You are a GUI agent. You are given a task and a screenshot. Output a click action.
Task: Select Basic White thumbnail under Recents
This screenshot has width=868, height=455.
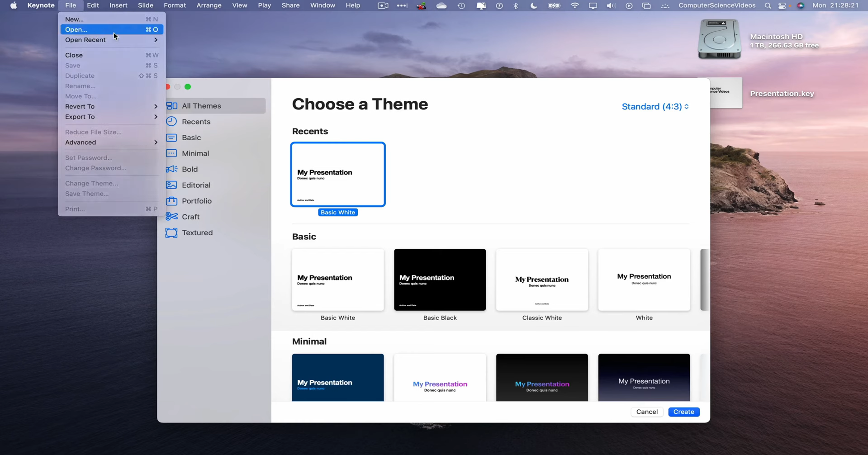pos(338,175)
